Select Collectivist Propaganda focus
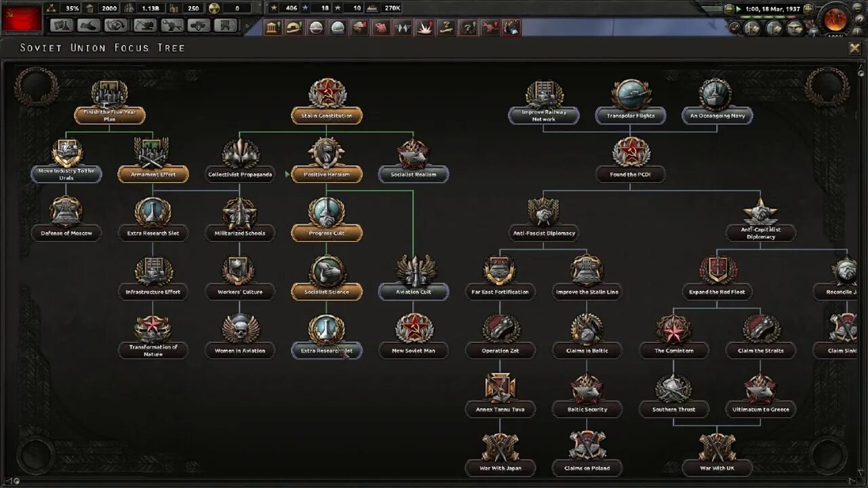868x488 pixels. [240, 161]
